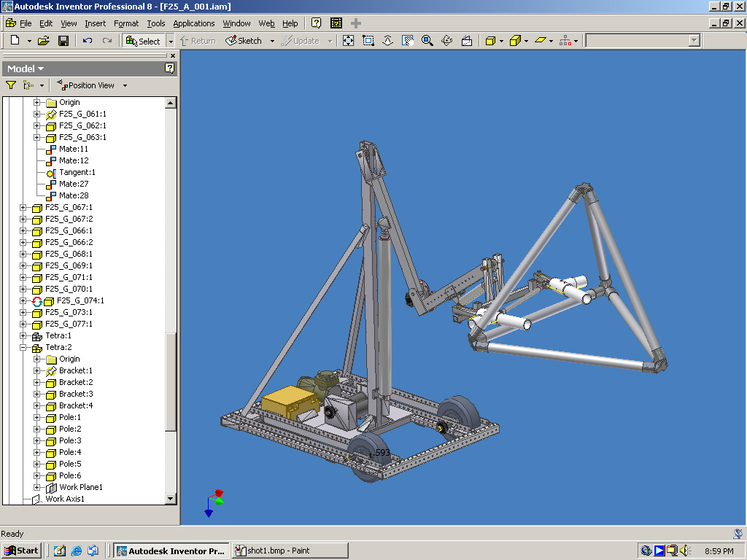Open help via the toolbar question mark icon
This screenshot has height=560, width=747.
coord(317,23)
